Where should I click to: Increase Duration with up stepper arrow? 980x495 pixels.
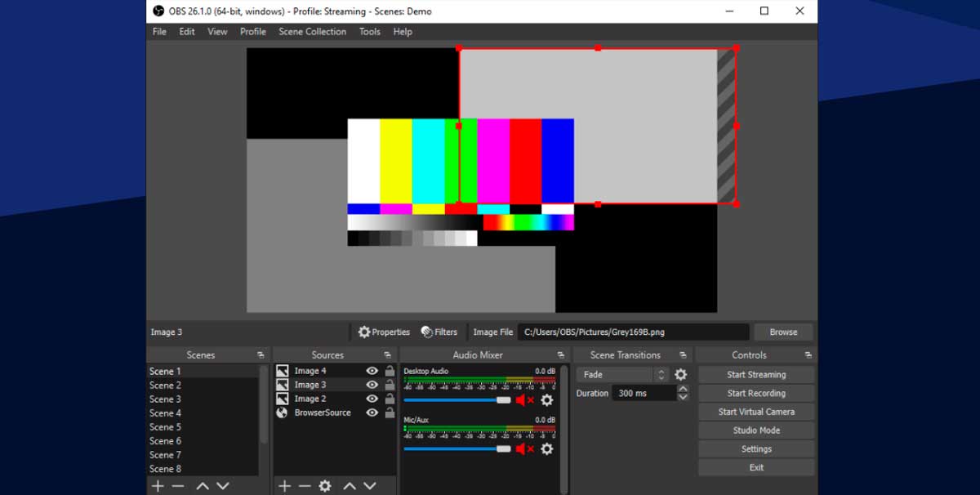click(x=683, y=390)
